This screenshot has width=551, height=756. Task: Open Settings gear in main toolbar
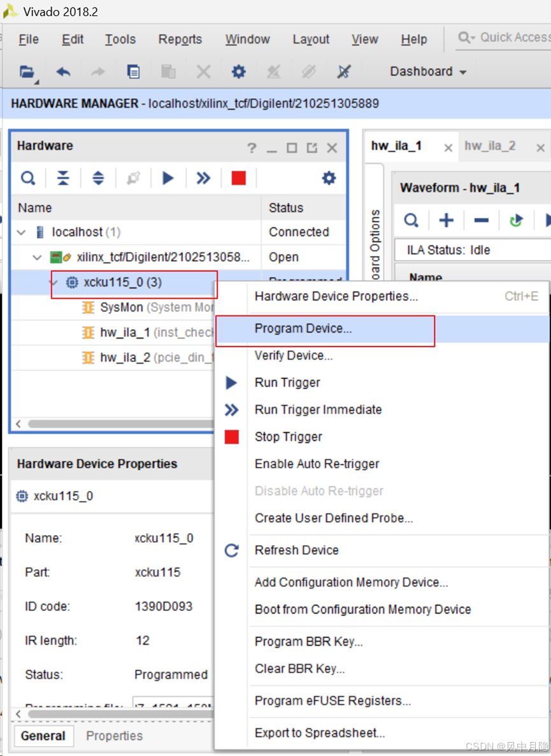(239, 72)
